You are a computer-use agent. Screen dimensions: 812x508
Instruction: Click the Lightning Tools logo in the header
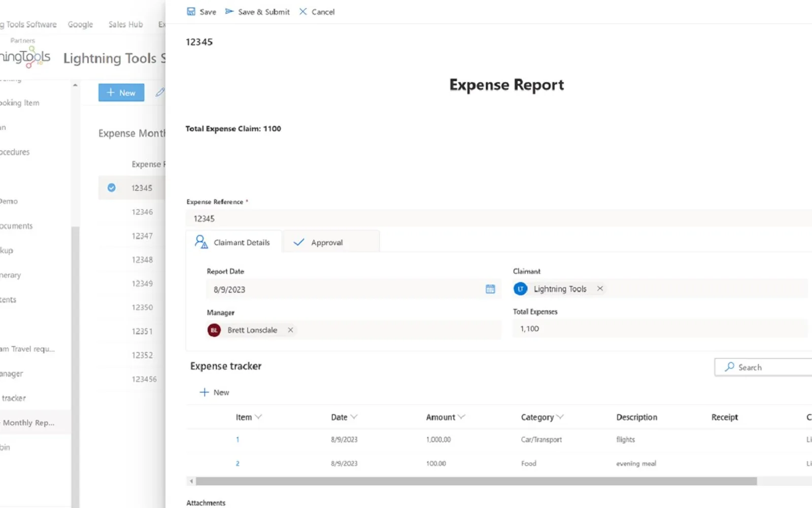pyautogui.click(x=25, y=57)
